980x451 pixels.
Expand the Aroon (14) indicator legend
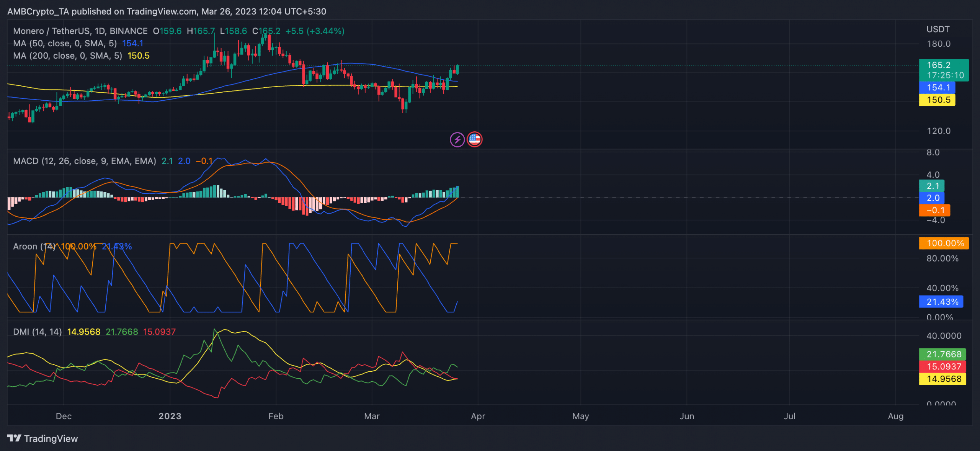click(34, 246)
